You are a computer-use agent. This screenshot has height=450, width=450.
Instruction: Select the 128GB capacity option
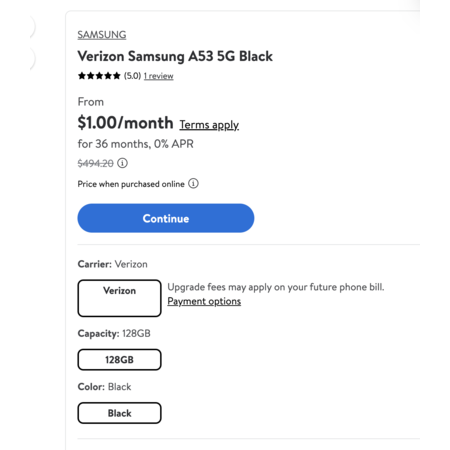tap(119, 360)
